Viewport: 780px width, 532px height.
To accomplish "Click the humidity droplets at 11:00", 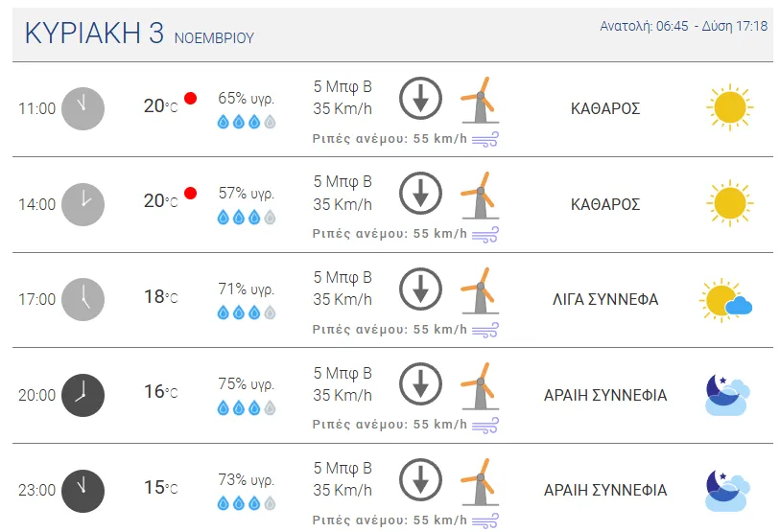I will point(247,122).
